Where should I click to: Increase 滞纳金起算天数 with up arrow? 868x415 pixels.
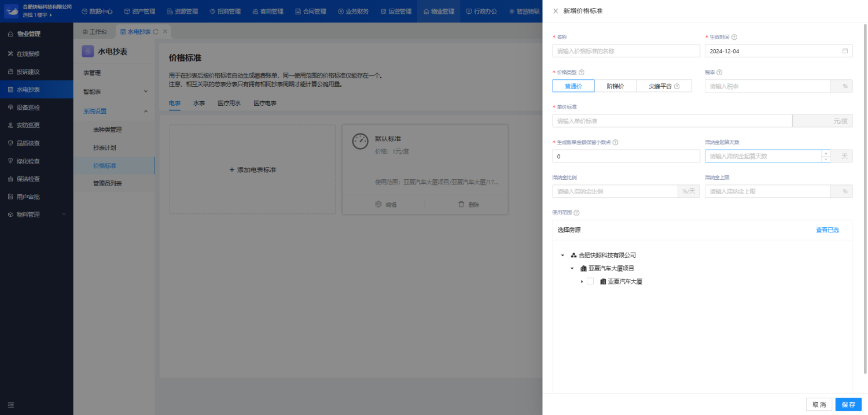coord(826,153)
